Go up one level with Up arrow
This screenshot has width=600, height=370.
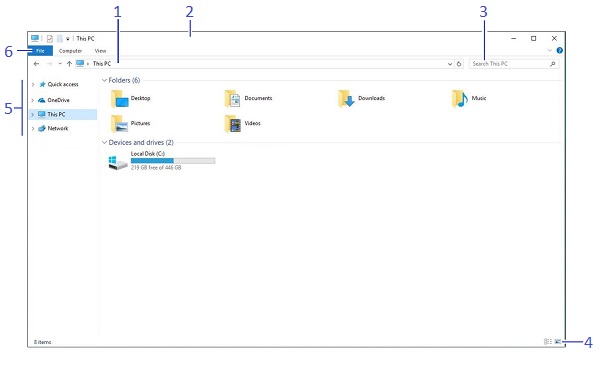[69, 64]
